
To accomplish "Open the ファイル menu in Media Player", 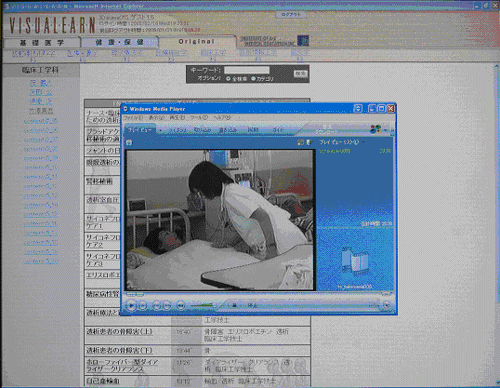I will tap(133, 118).
